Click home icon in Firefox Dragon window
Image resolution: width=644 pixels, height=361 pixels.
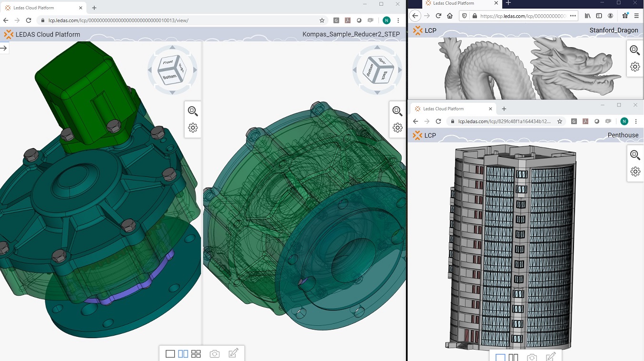(450, 16)
